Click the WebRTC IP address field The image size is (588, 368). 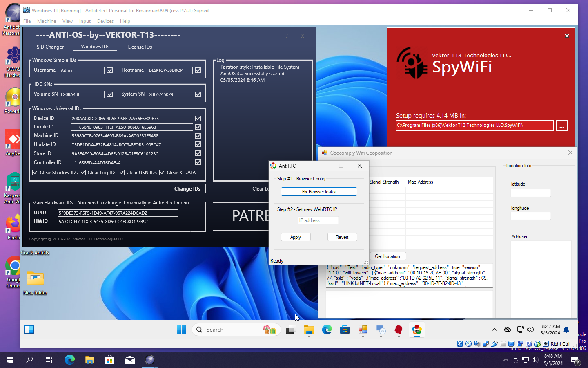[318, 220]
